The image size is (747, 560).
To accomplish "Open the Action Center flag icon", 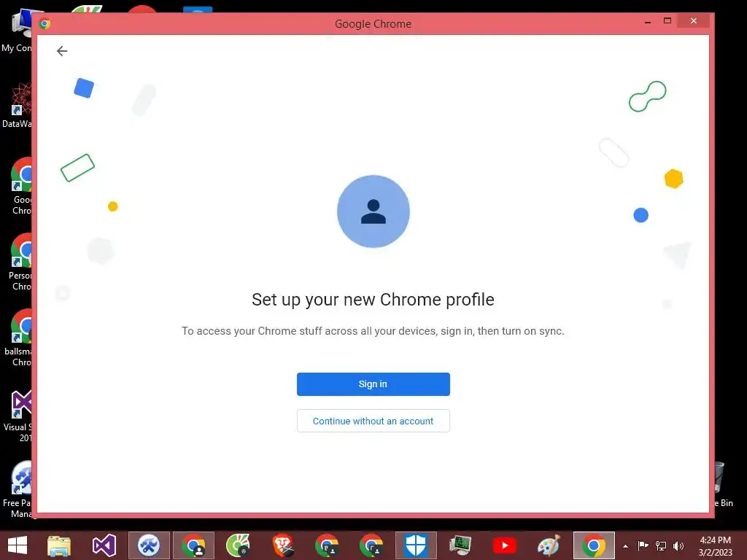I will pyautogui.click(x=643, y=545).
